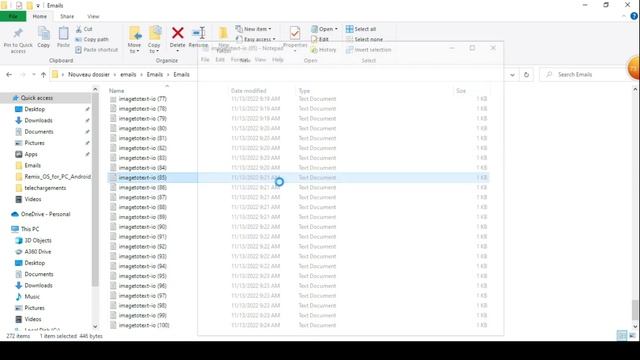Image resolution: width=640 pixels, height=360 pixels.
Task: Open Notepad Help menu
Action: pos(278,60)
